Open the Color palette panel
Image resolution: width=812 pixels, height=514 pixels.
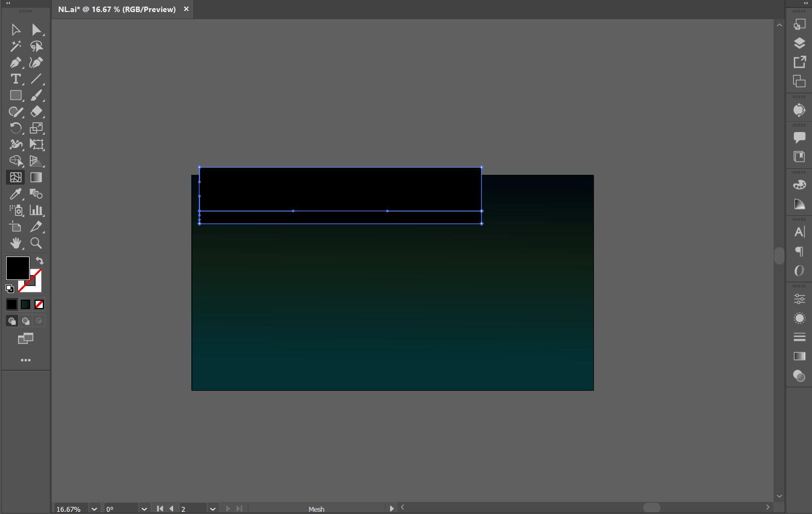tap(799, 185)
